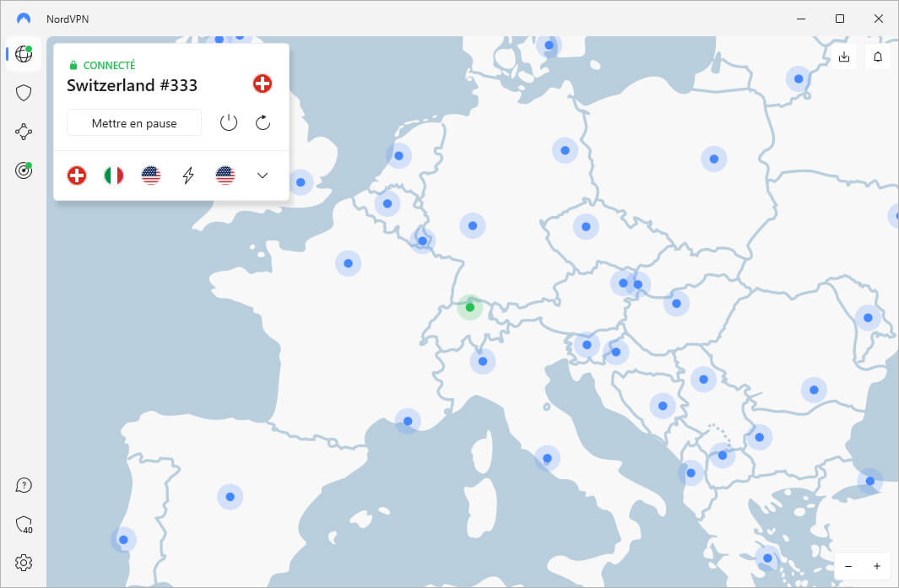Reconnect using the refresh arrow icon

263,122
